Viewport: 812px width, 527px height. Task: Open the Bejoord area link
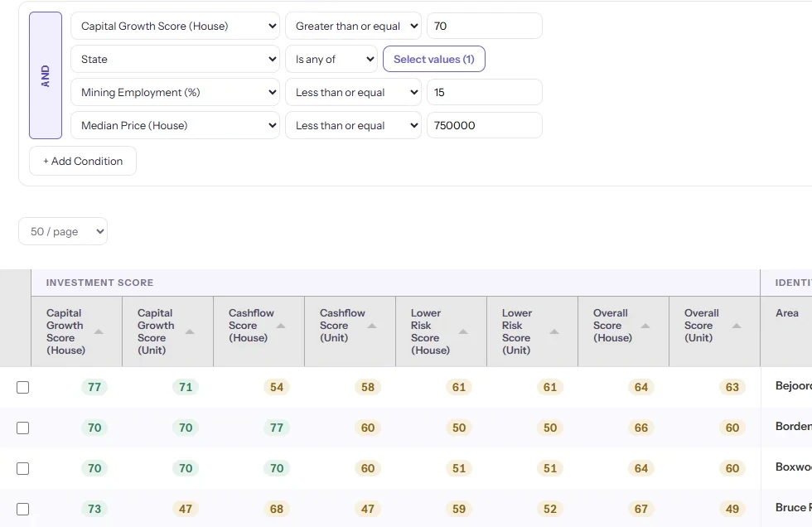pyautogui.click(x=794, y=385)
